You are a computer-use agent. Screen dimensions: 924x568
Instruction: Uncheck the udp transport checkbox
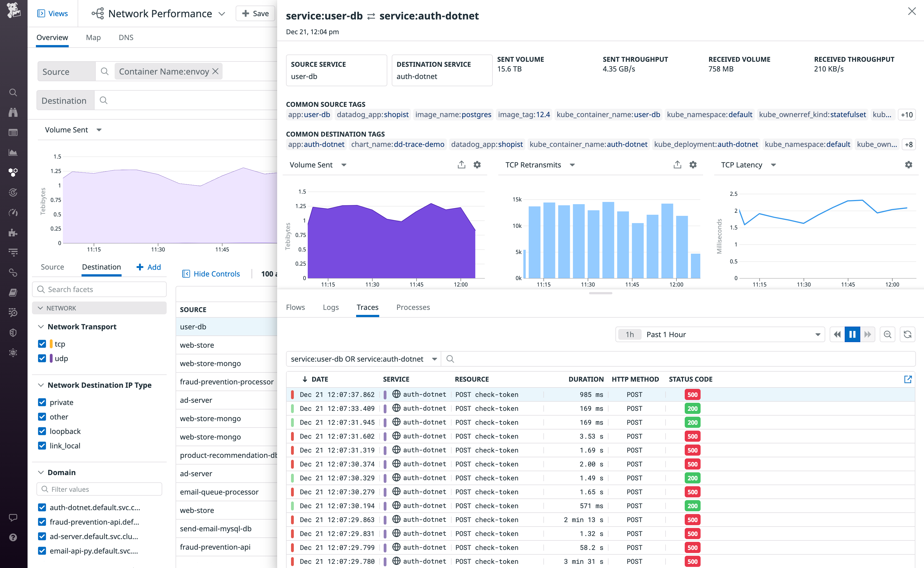42,358
